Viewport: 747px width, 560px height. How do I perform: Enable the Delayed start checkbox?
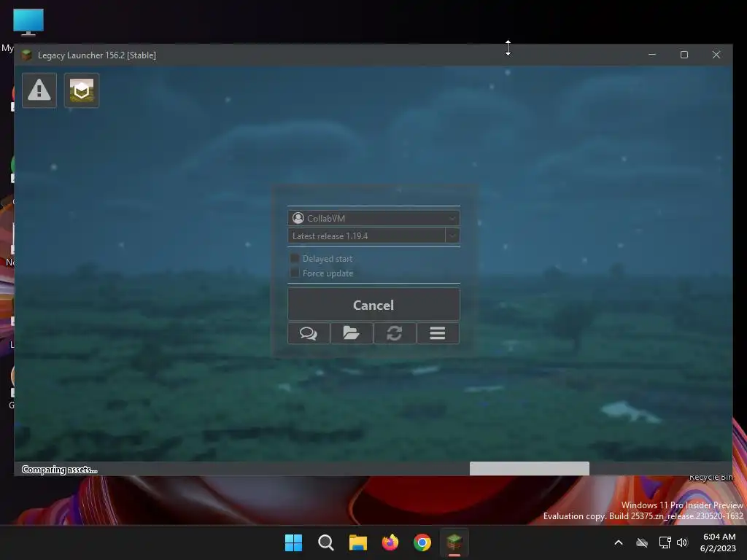295,259
